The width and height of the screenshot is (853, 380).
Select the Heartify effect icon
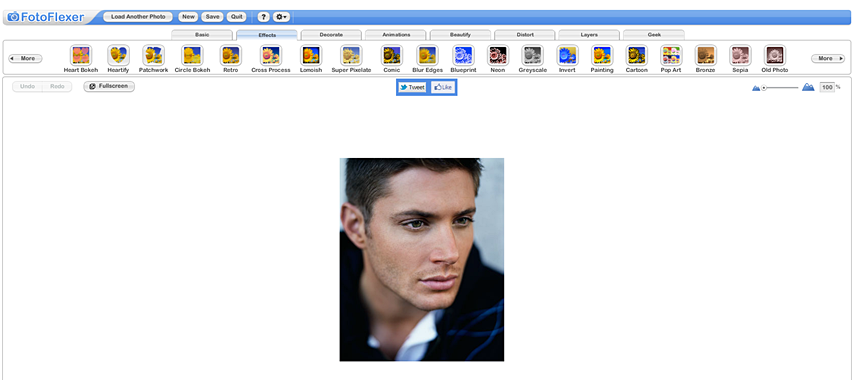tap(118, 55)
